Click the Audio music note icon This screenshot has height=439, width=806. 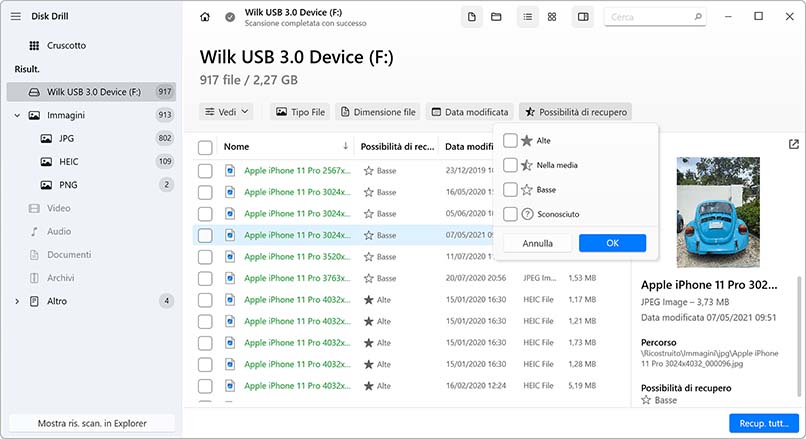pos(34,231)
